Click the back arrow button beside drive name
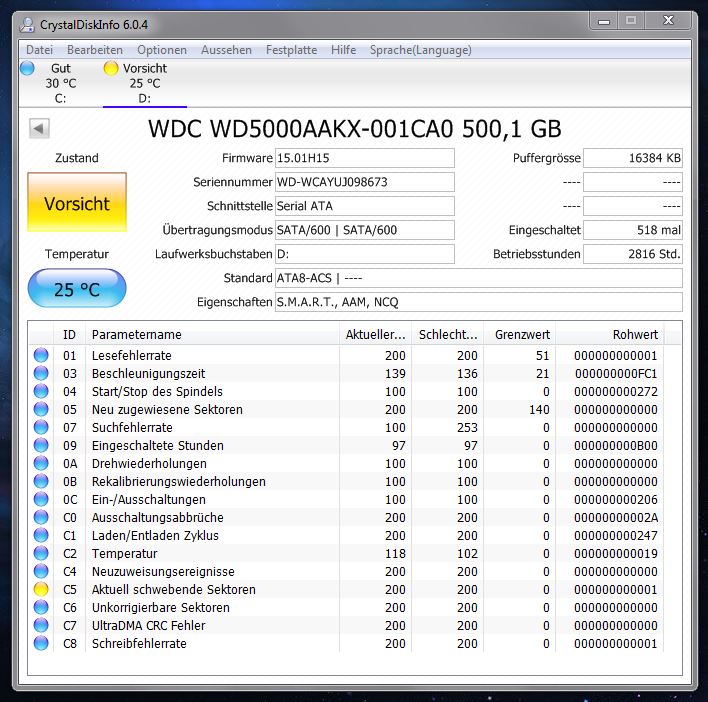This screenshot has height=702, width=708. 39,129
